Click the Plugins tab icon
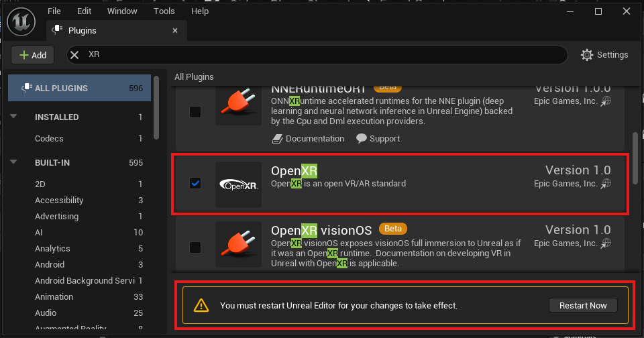644x338 pixels. 58,30
